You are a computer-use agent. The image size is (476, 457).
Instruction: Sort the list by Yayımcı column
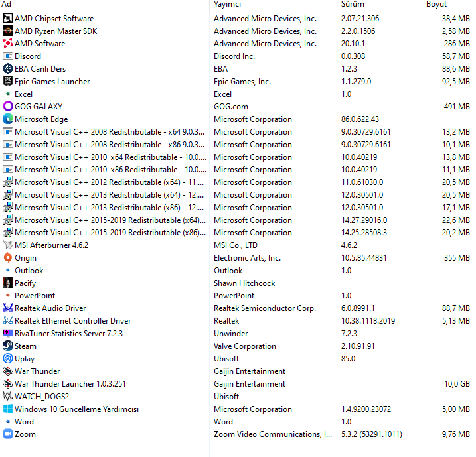[x=227, y=4]
